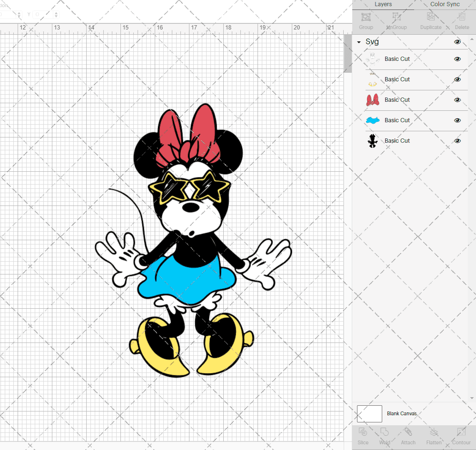Click the Weld tool icon
This screenshot has width=476, height=450.
click(x=384, y=432)
